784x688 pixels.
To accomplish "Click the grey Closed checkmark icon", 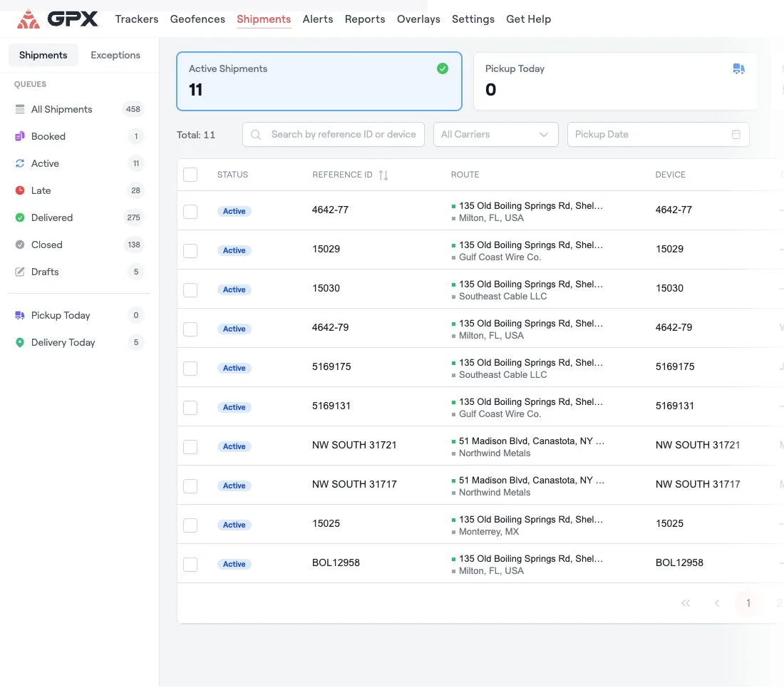I will click(x=20, y=245).
